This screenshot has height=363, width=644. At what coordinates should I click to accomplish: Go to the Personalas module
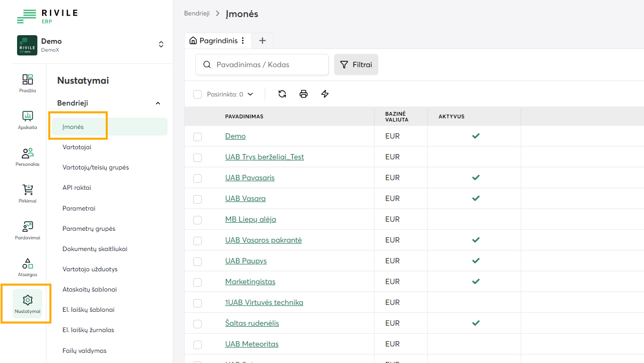(28, 156)
